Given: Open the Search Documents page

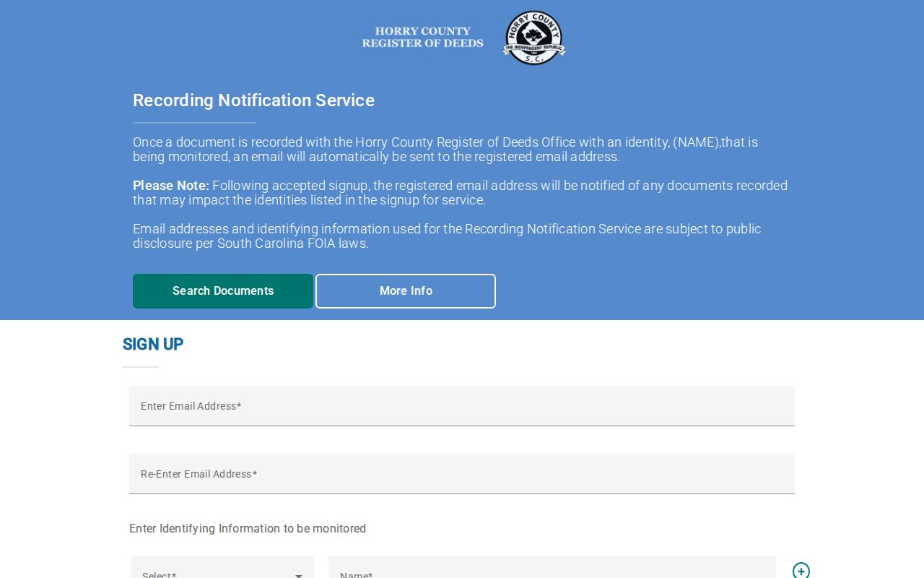Looking at the screenshot, I should [223, 291].
